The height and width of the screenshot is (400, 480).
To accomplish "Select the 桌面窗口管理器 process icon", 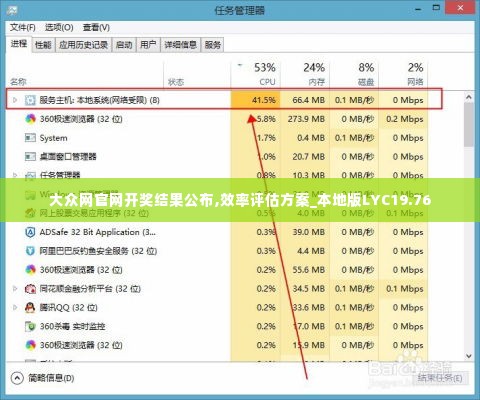I will 30,156.
